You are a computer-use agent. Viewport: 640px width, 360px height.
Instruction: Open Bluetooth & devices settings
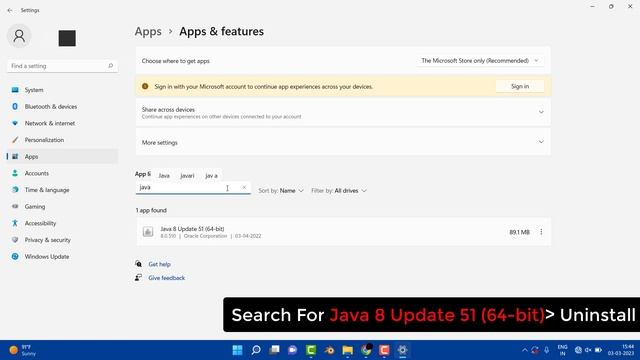tap(62, 107)
